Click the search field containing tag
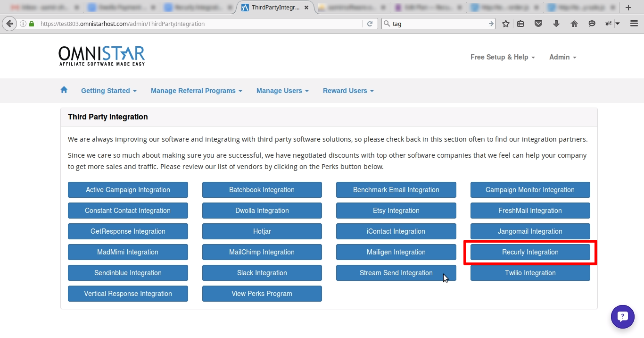This screenshot has height=338, width=644. tap(438, 24)
